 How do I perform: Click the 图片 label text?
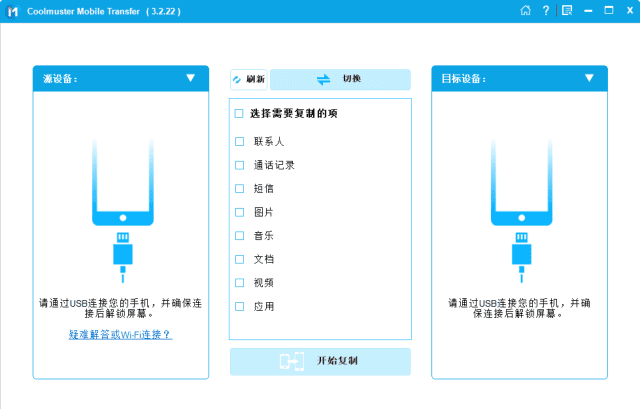click(264, 212)
